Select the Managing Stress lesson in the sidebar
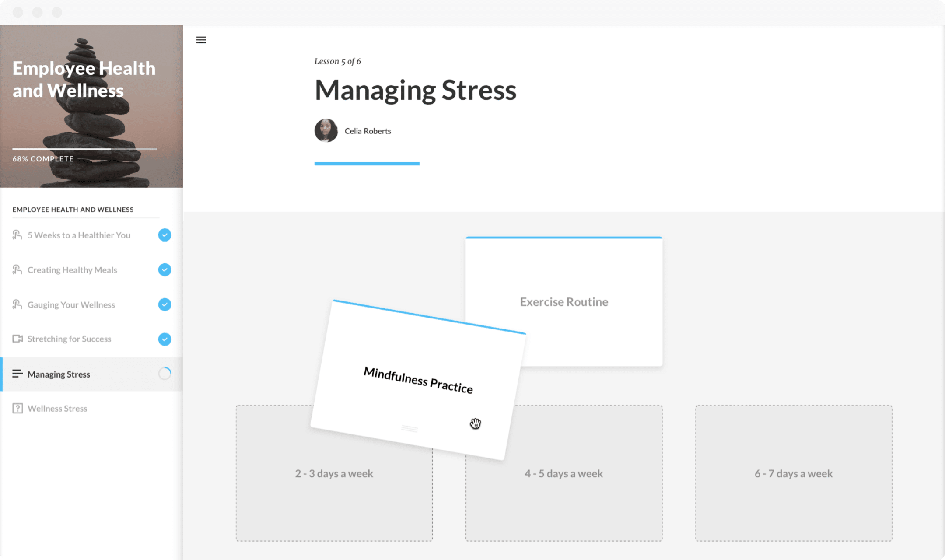Image resolution: width=945 pixels, height=560 pixels. pyautogui.click(x=58, y=374)
